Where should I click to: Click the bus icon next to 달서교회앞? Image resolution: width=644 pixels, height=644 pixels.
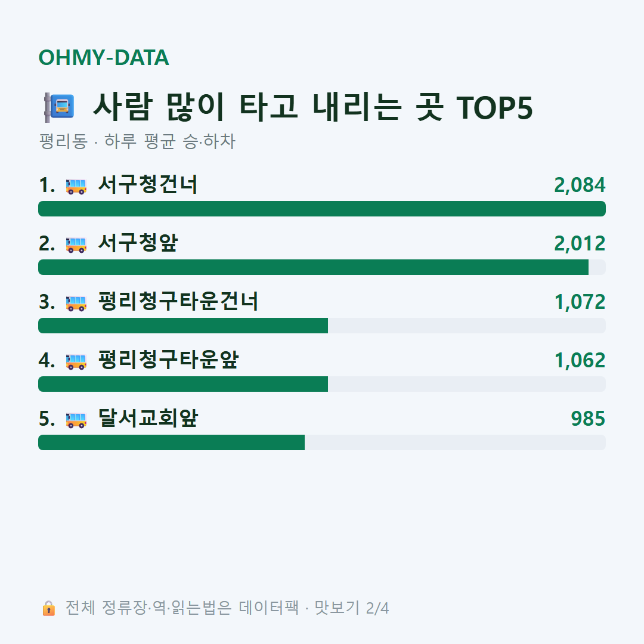pos(76,419)
